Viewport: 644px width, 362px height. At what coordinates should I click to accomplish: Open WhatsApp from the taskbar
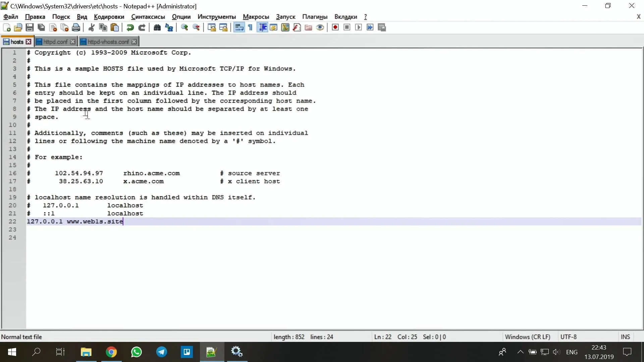pyautogui.click(x=137, y=352)
